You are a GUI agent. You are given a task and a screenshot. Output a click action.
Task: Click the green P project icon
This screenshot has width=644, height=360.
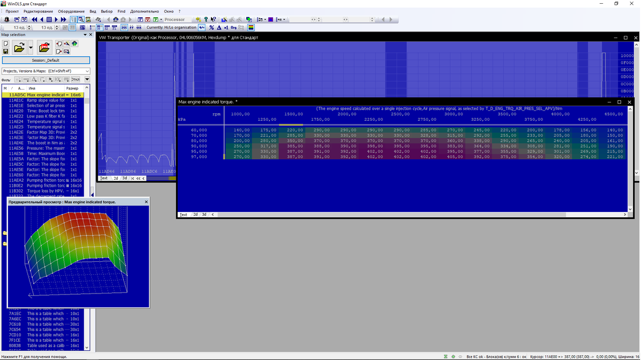click(156, 19)
